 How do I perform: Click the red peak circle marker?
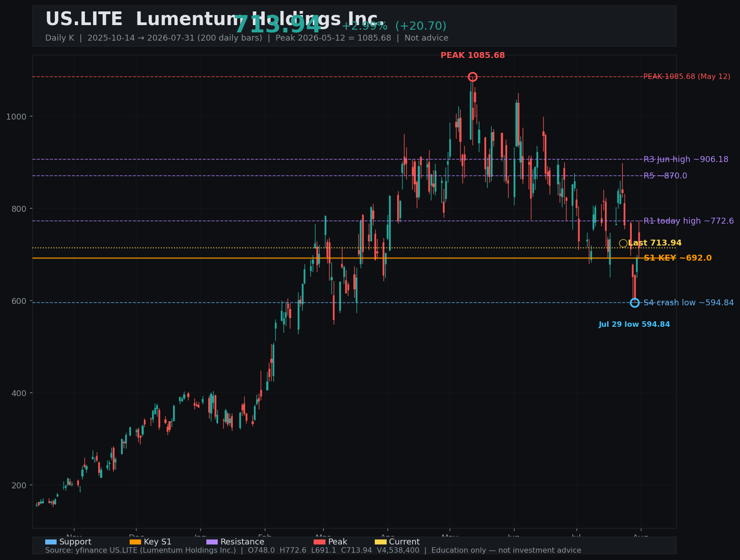click(472, 77)
